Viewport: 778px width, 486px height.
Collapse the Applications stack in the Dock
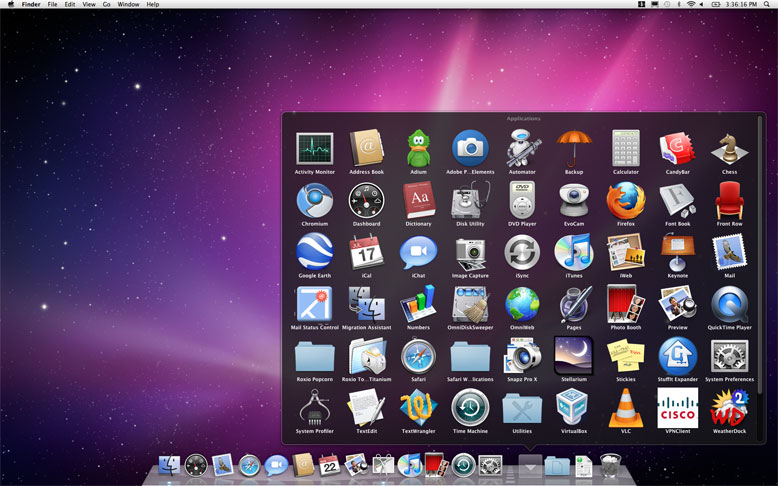click(530, 466)
